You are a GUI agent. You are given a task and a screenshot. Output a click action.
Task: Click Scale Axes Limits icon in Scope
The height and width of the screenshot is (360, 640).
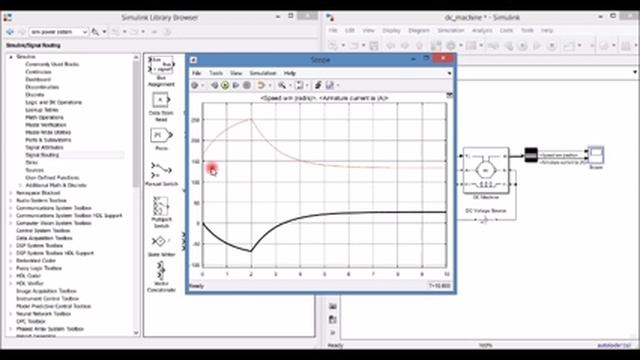point(299,85)
